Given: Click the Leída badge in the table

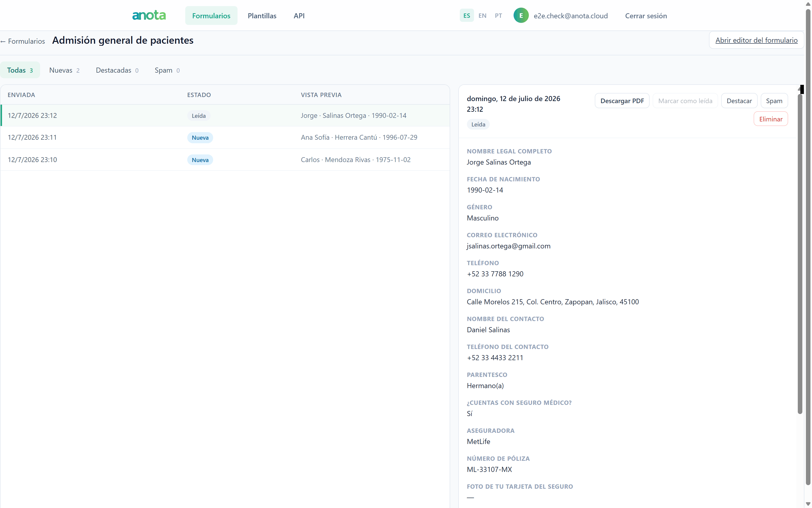Looking at the screenshot, I should pos(199,116).
